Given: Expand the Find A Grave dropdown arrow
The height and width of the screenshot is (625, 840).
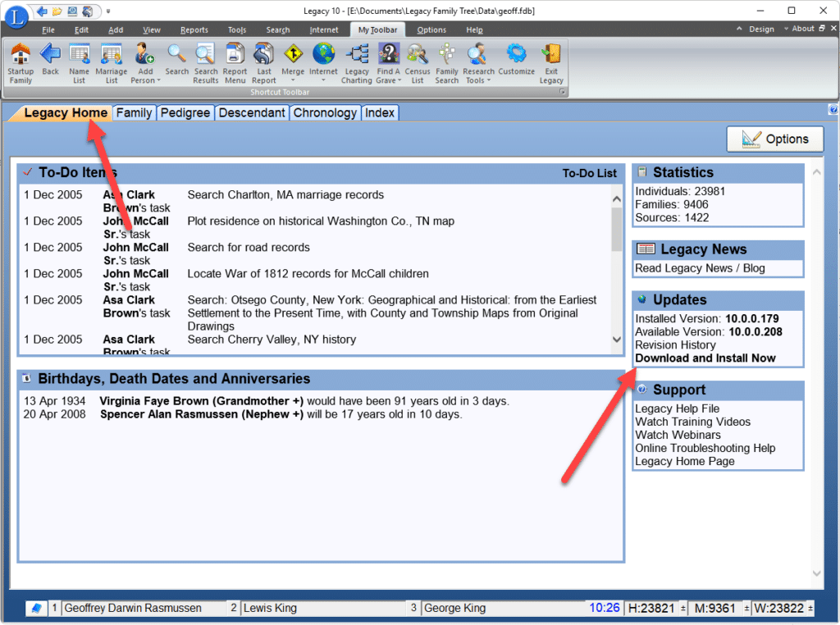Looking at the screenshot, I should (x=399, y=81).
